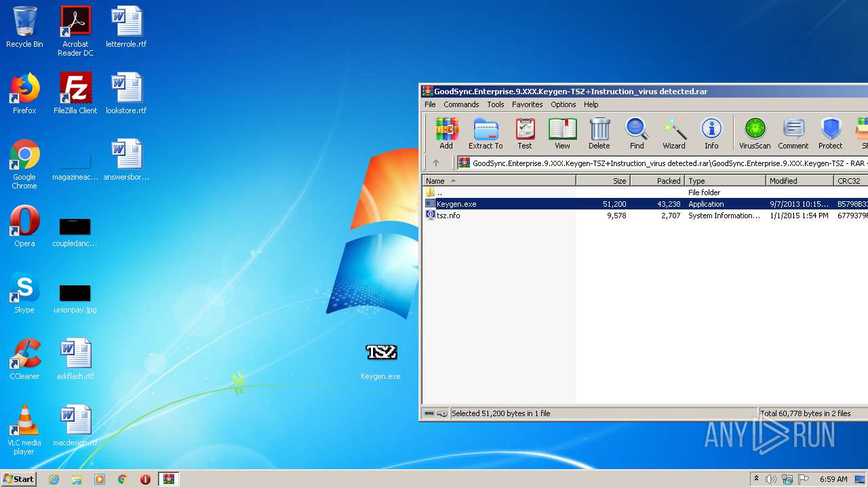This screenshot has height=488, width=868.
Task: Click the taskbar clock 6:59 AM
Action: pyautogui.click(x=833, y=479)
